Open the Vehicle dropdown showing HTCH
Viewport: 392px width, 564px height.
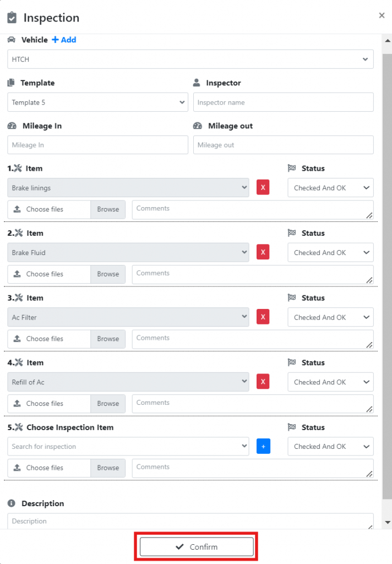click(190, 59)
